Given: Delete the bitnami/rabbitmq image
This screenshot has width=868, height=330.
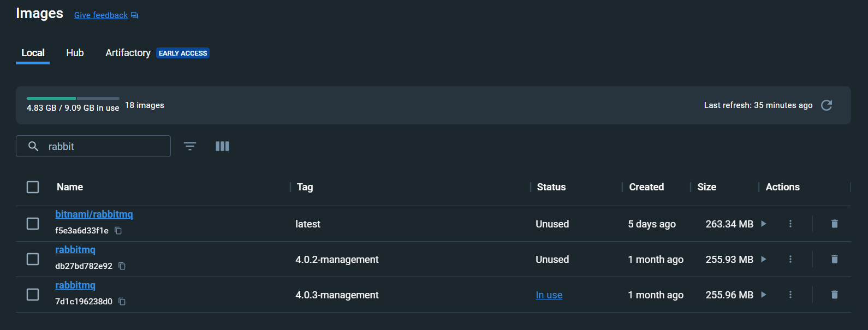Looking at the screenshot, I should click(834, 224).
